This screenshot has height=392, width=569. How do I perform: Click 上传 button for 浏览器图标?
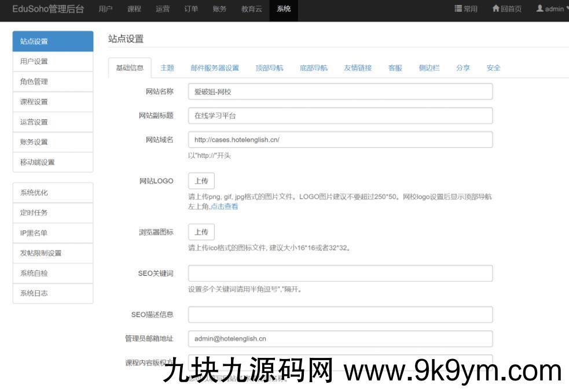(201, 232)
